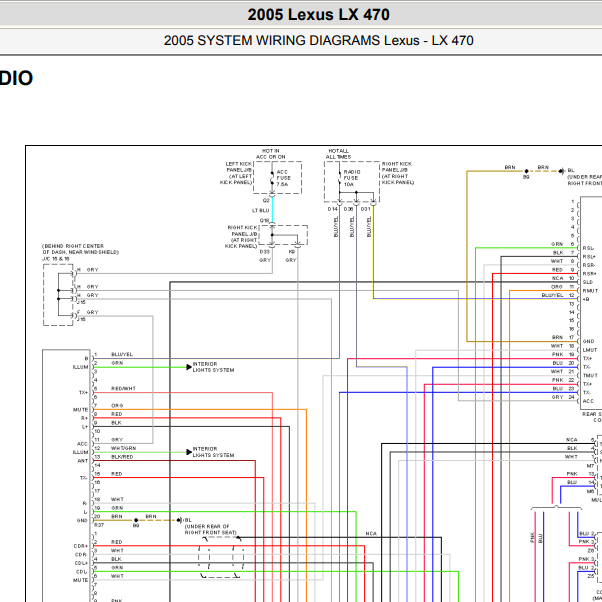Select connector label 'K9'

pos(291,252)
